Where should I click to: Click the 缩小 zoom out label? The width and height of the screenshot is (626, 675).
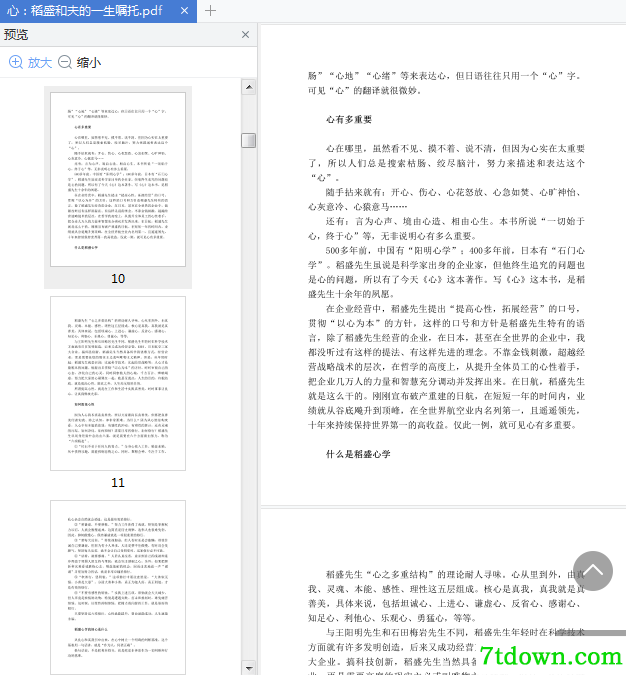(x=89, y=63)
